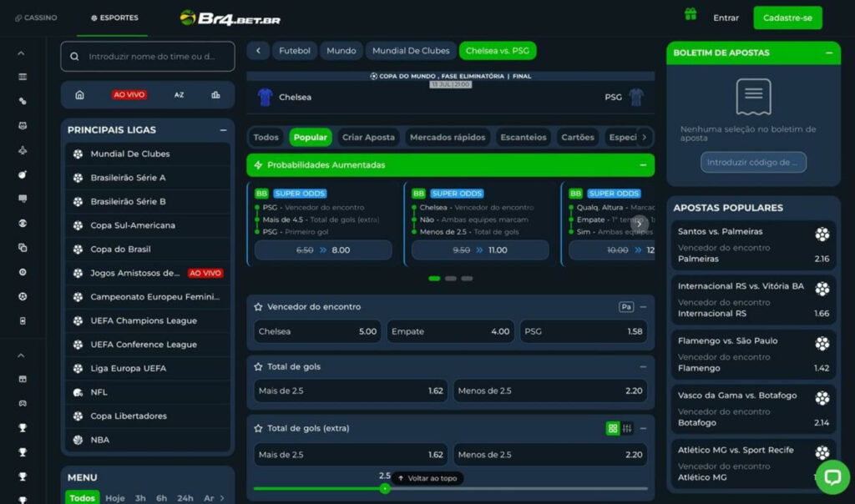Select Empate 4.00 odds
The height and width of the screenshot is (504, 855).
click(x=450, y=331)
